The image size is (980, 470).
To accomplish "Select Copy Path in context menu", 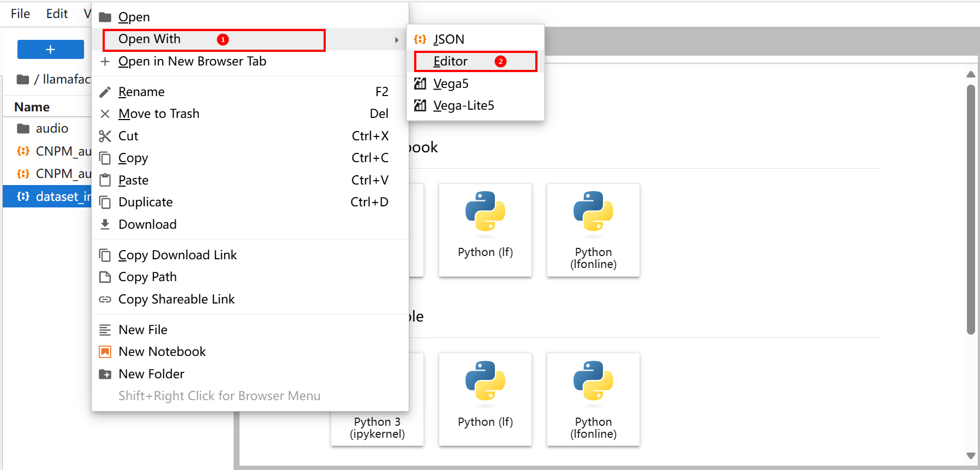I will point(147,277).
